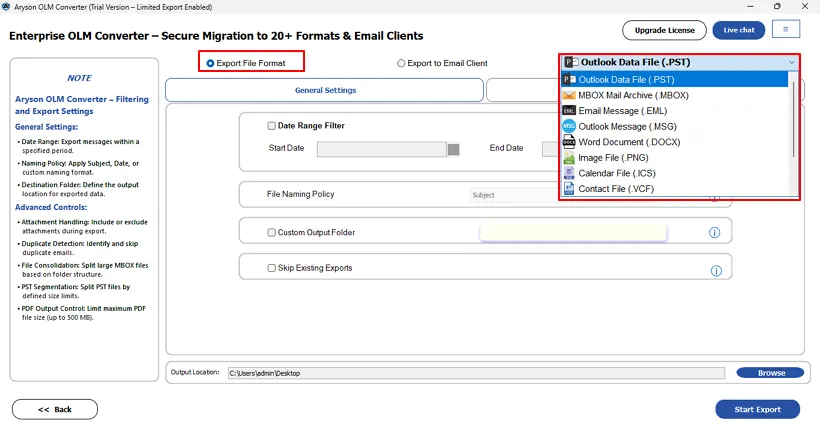Check the Custom Output Folder option

click(272, 233)
